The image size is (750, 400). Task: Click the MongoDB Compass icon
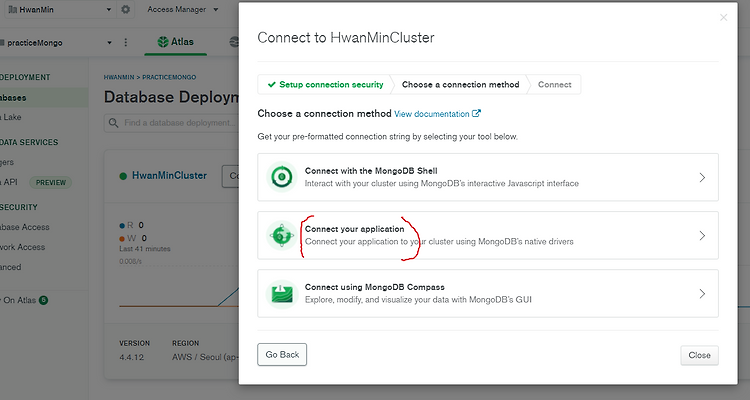point(281,294)
